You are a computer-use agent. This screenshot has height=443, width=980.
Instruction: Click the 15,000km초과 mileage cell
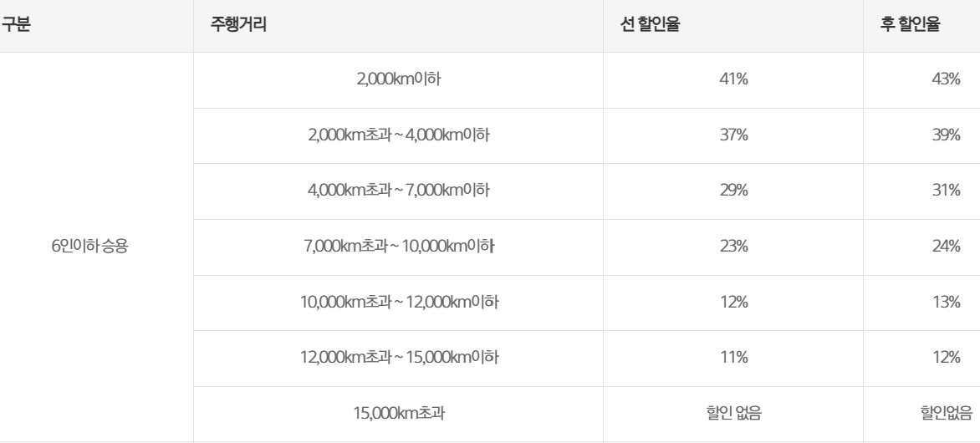(x=398, y=414)
